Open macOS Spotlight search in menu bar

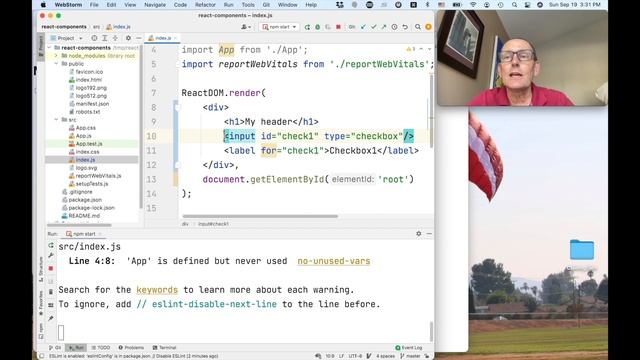(514, 5)
